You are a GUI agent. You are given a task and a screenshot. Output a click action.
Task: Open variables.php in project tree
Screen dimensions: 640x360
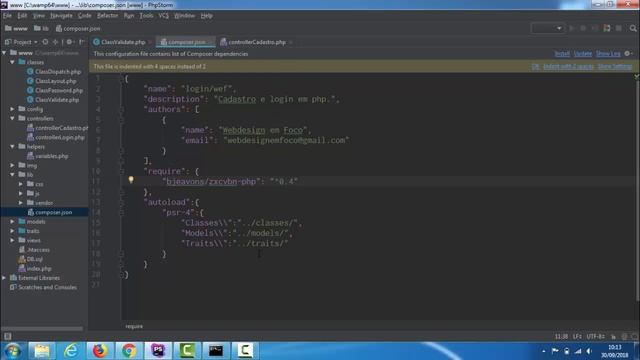point(51,156)
